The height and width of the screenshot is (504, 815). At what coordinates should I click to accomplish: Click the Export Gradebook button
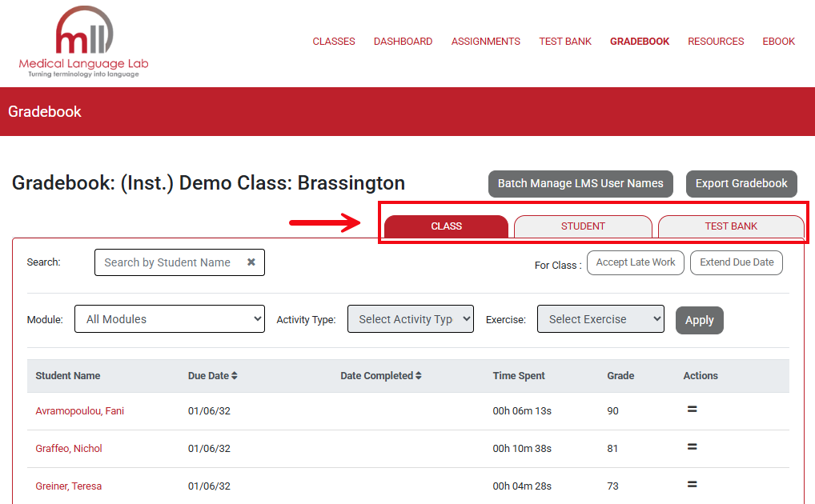741,183
